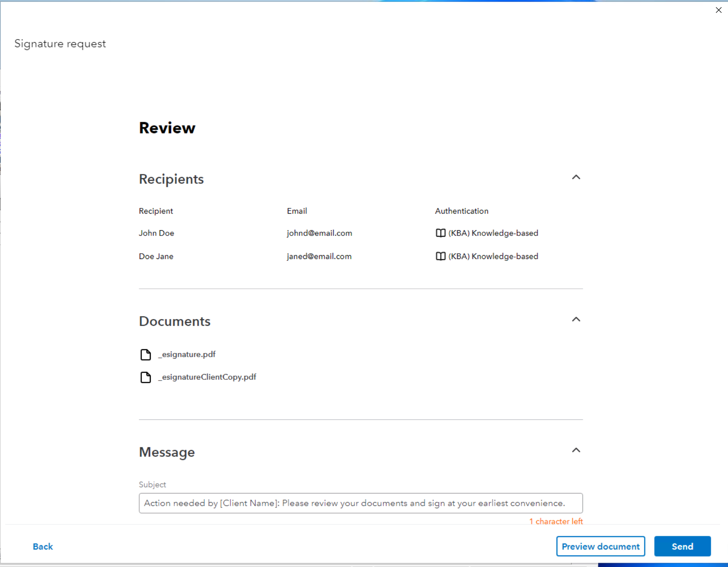
Task: Select the 1 character left counter
Action: 556,521
